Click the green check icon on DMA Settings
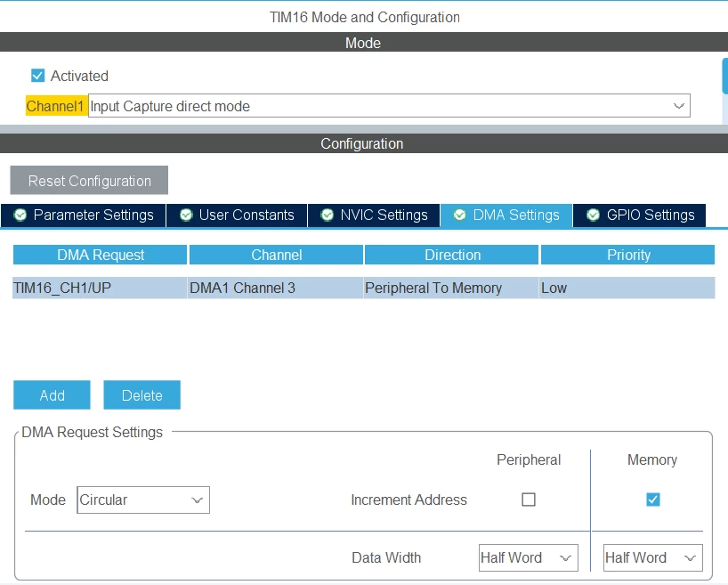 [x=459, y=215]
